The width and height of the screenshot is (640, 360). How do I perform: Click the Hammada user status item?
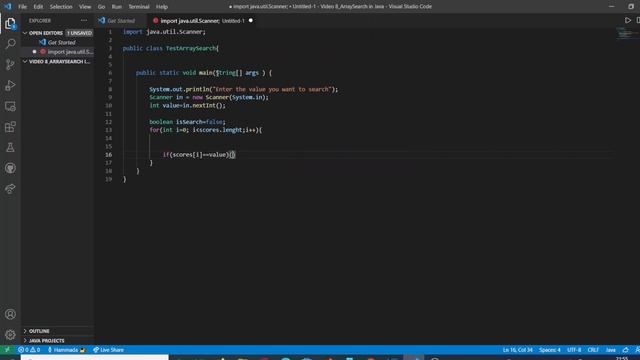click(x=66, y=350)
